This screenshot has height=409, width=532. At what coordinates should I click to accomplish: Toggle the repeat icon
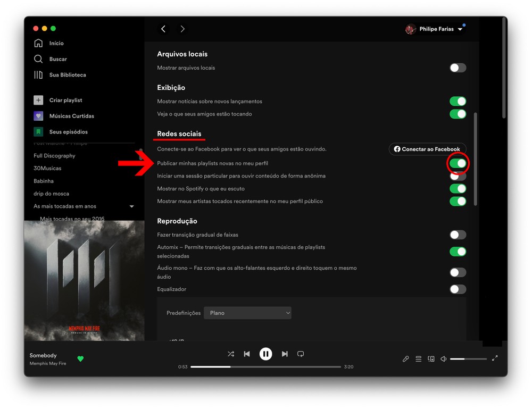point(301,354)
